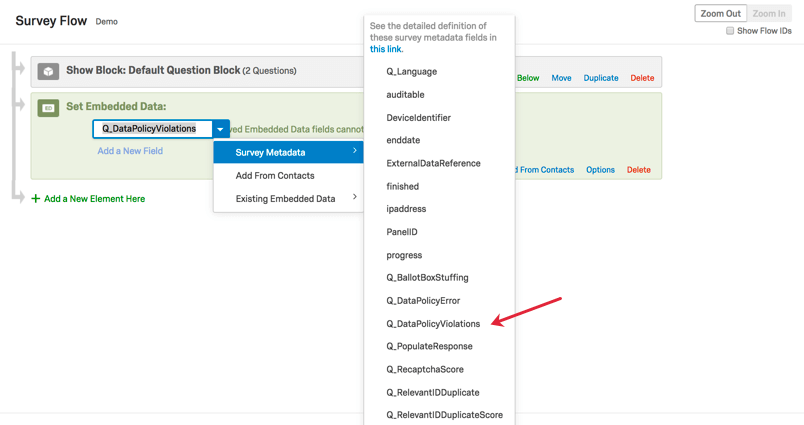Open the embedded data field dropdown arrow
Screen dimensions: 804x425
pyautogui.click(x=220, y=129)
